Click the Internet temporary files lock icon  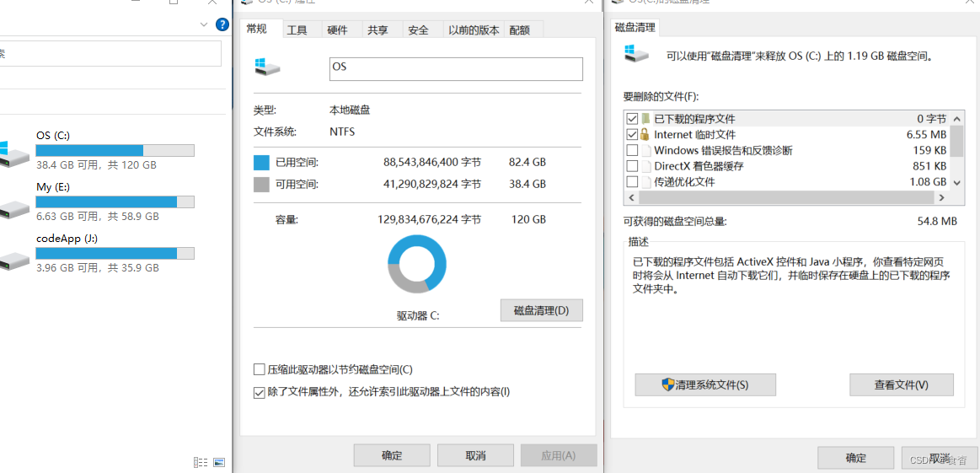(x=645, y=134)
